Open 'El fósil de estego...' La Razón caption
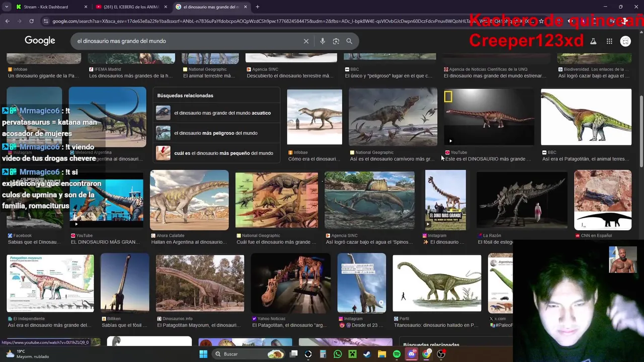This screenshot has width=644, height=362. 496,242
